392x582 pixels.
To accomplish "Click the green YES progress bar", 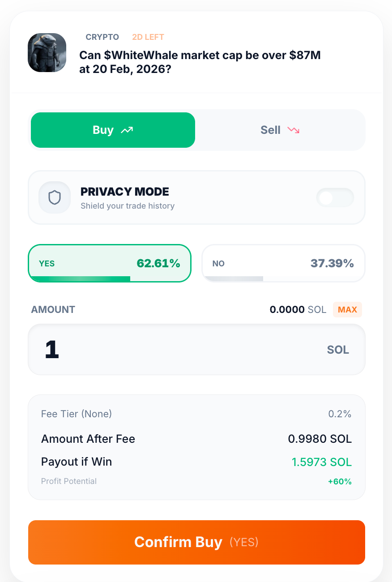I will pyautogui.click(x=79, y=278).
